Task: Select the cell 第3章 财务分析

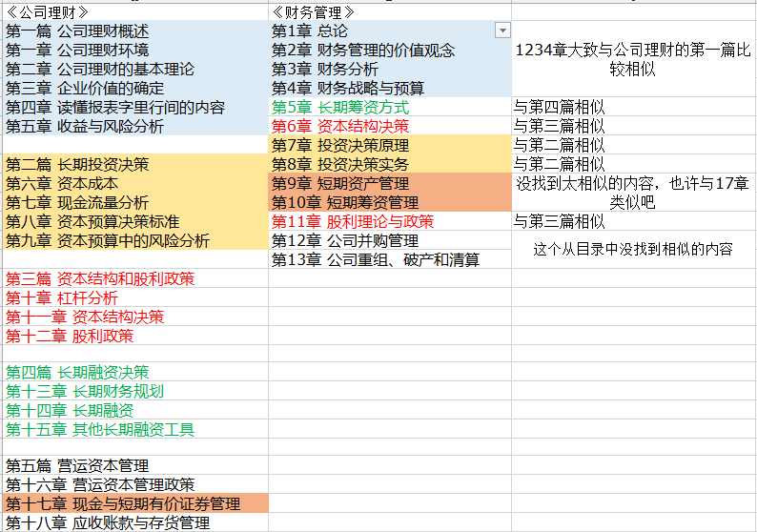Action: [x=390, y=69]
